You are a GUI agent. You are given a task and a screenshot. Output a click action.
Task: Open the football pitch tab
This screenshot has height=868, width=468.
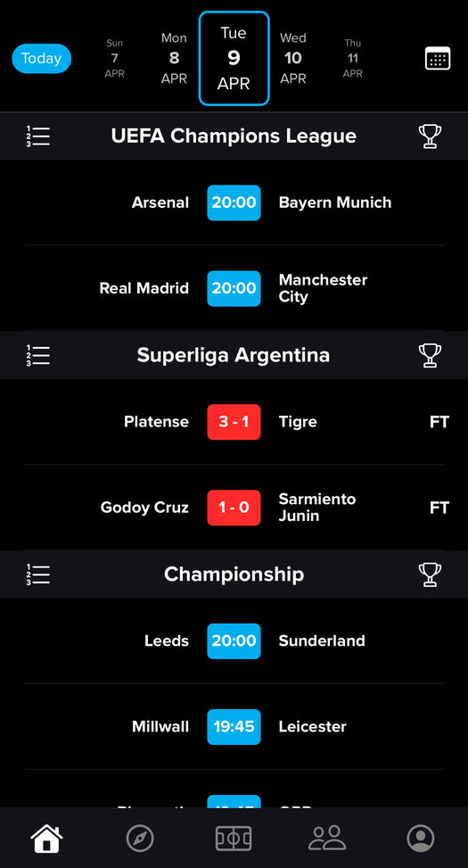pos(234,839)
